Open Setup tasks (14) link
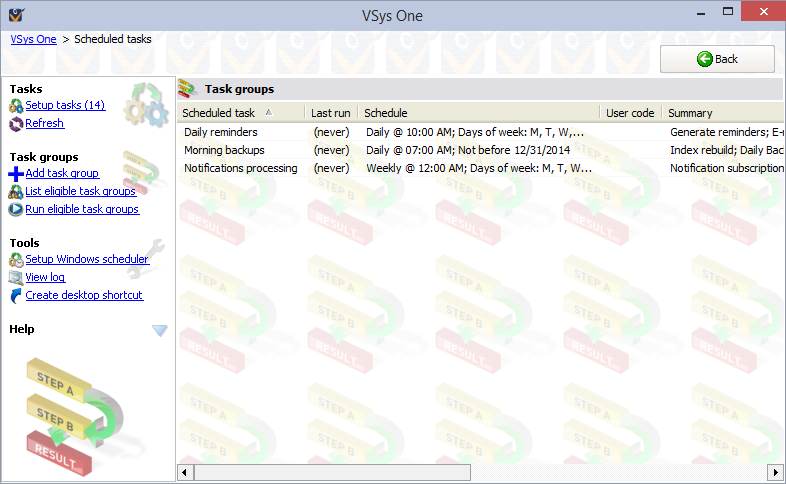The height and width of the screenshot is (484, 786). tap(65, 106)
